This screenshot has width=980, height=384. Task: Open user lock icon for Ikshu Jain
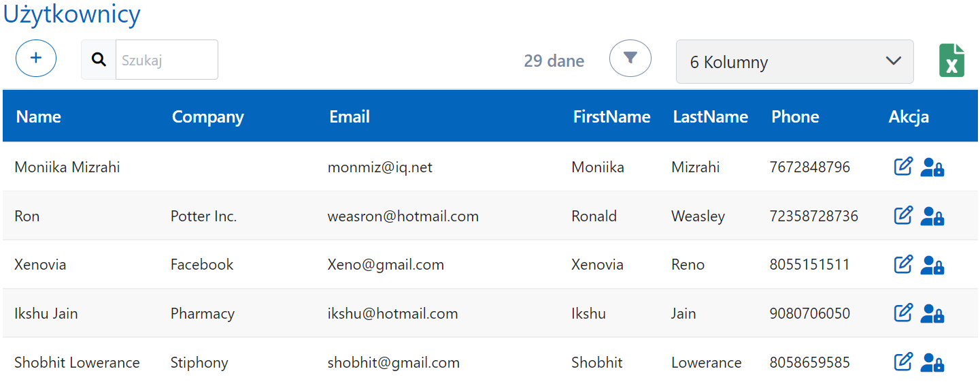932,314
